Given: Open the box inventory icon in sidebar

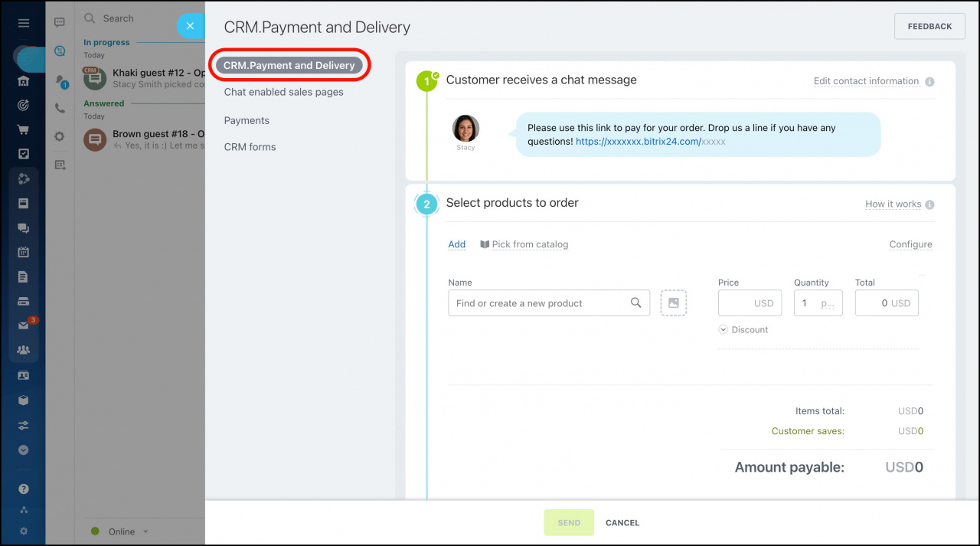Looking at the screenshot, I should 24,401.
